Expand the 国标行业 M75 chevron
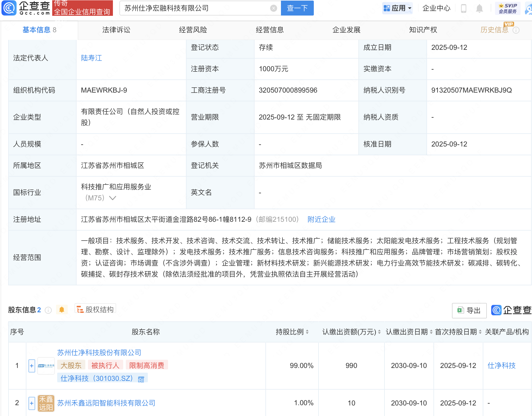The height and width of the screenshot is (416, 532). 113,198
